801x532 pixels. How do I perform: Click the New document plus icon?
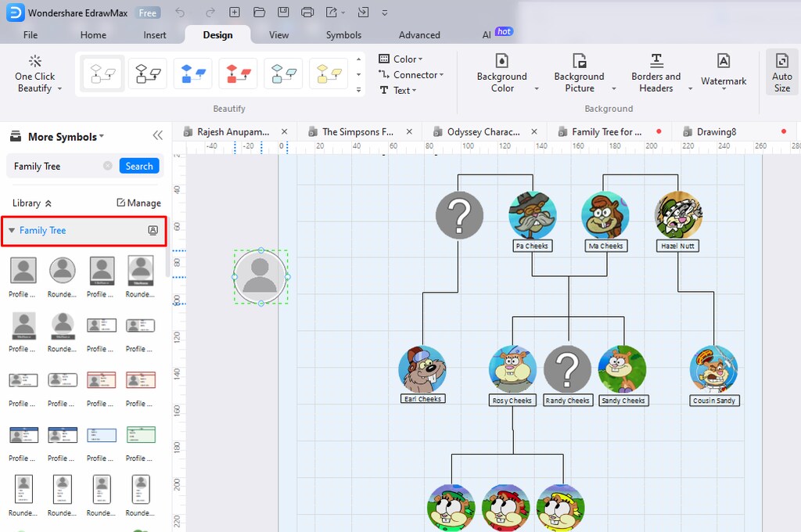pyautogui.click(x=235, y=13)
